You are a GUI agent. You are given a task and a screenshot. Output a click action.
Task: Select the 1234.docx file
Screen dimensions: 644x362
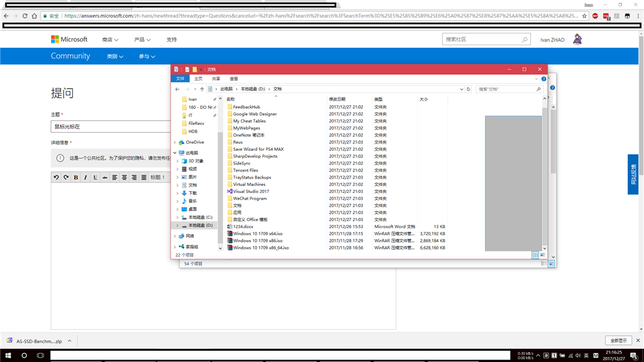click(243, 226)
